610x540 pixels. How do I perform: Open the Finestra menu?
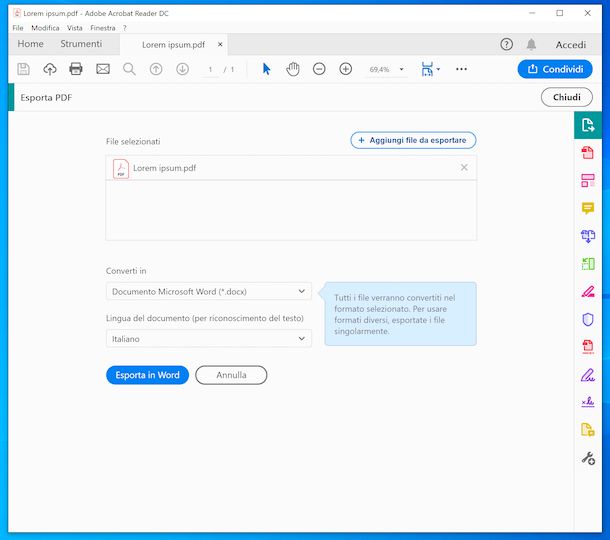[103, 28]
